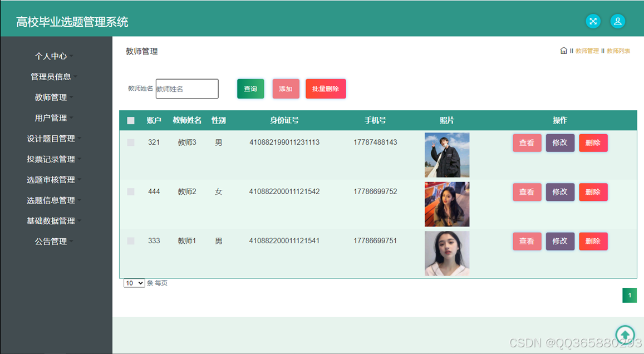This screenshot has width=644, height=354.
Task: Click 修改 button for 教师2
Action: pos(560,191)
